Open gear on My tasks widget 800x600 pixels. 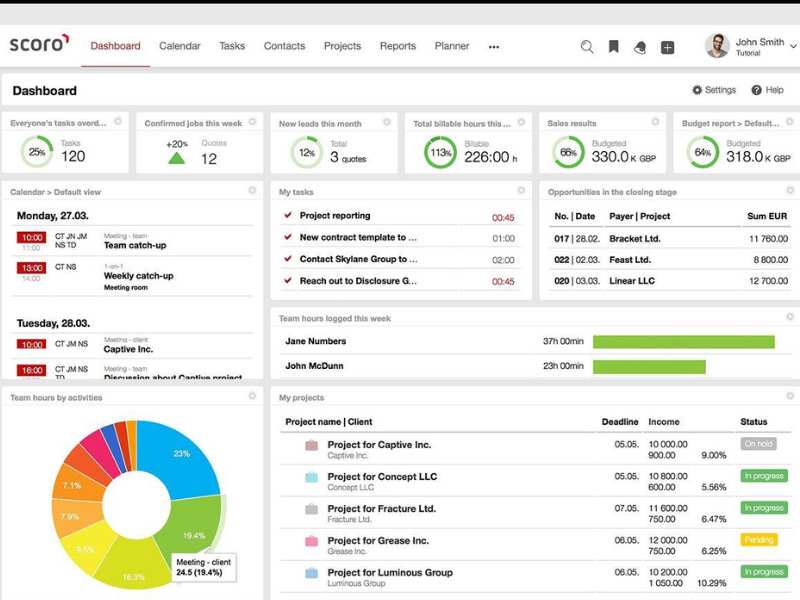pyautogui.click(x=521, y=190)
